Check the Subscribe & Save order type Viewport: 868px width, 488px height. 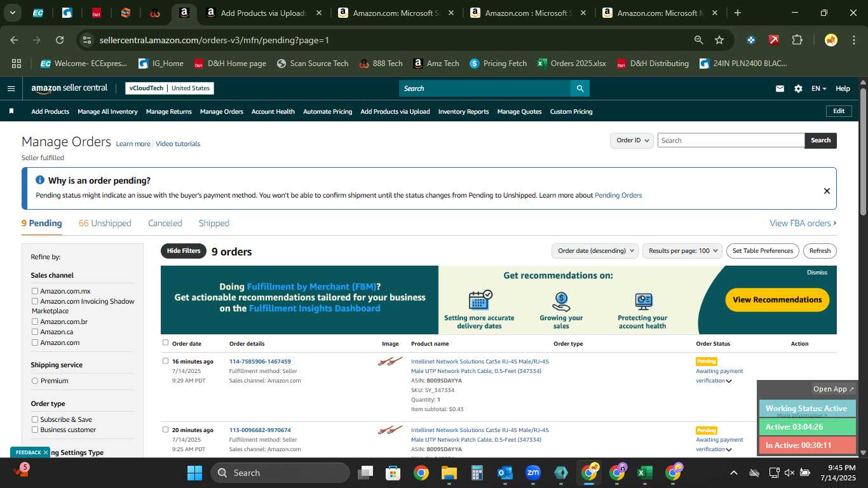pyautogui.click(x=35, y=419)
